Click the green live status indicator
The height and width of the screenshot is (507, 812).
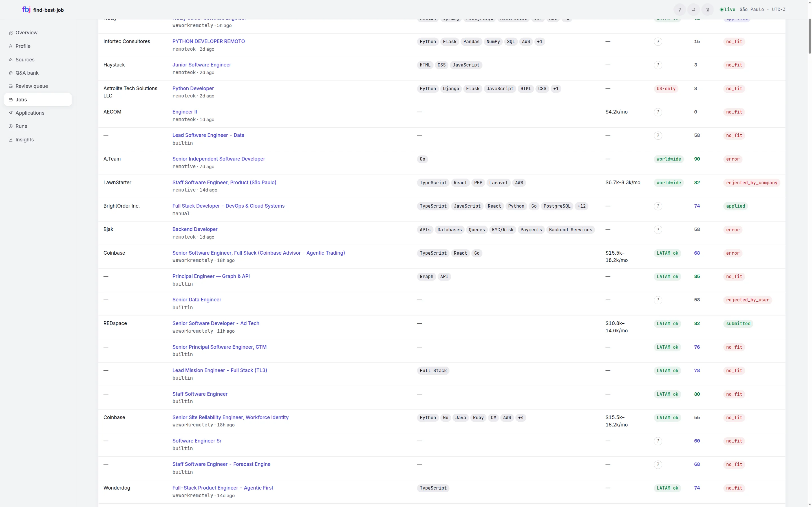728,9
